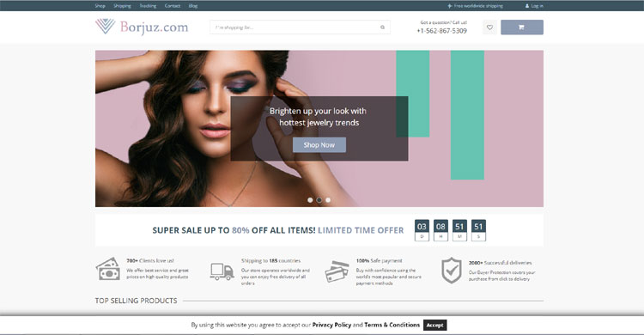Click '100% Safe payment' heading
The height and width of the screenshot is (335, 644).
pyautogui.click(x=379, y=260)
